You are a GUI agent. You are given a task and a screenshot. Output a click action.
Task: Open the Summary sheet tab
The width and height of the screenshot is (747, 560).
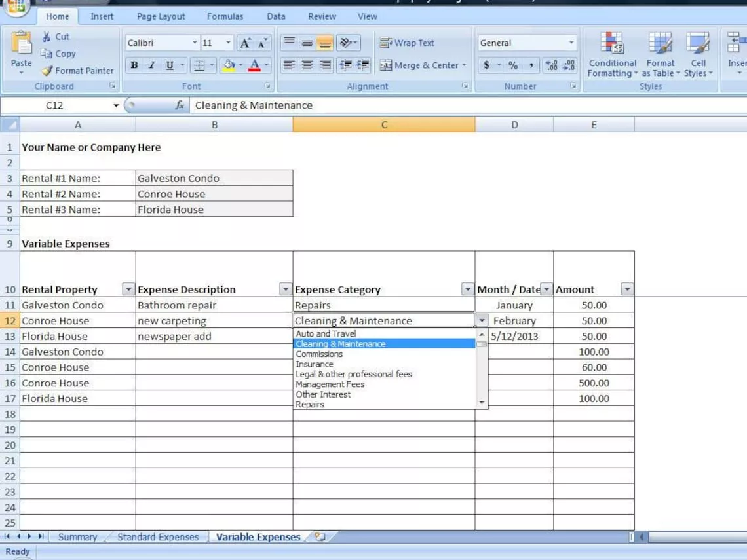point(78,537)
